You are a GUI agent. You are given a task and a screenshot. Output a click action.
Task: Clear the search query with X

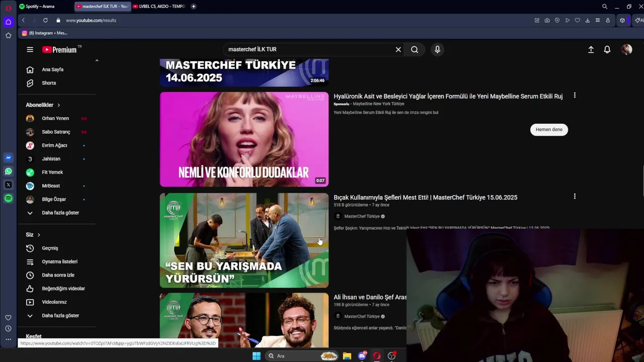pos(398,49)
